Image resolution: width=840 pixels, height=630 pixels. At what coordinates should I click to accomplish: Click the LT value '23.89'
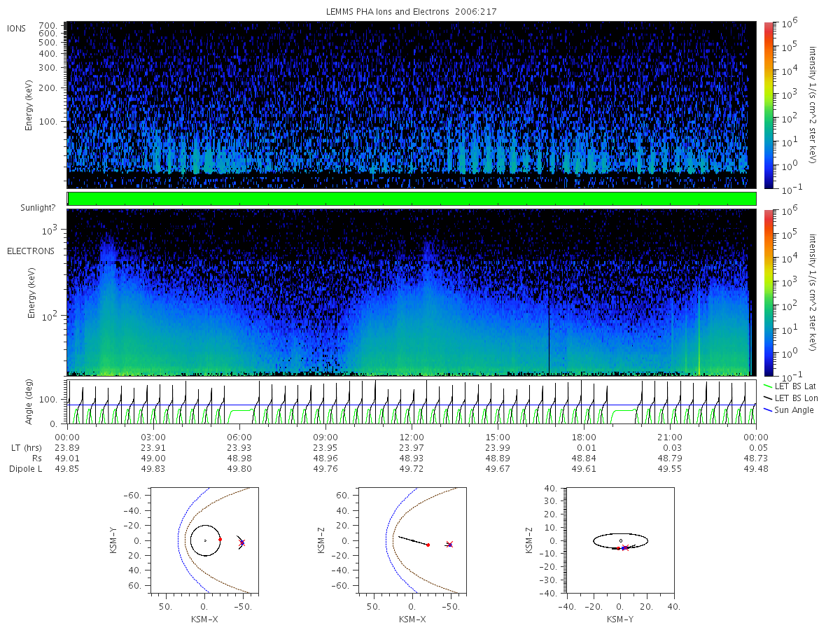(x=67, y=448)
